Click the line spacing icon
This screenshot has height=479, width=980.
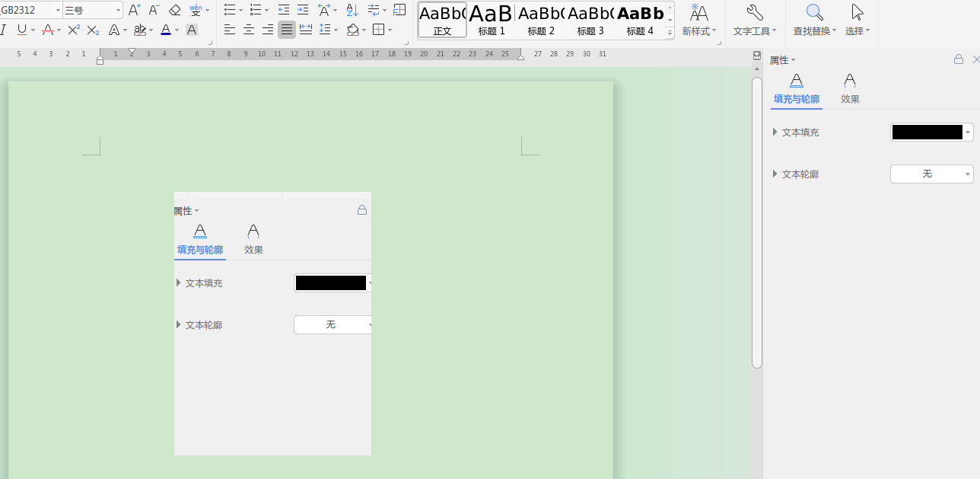tap(326, 30)
